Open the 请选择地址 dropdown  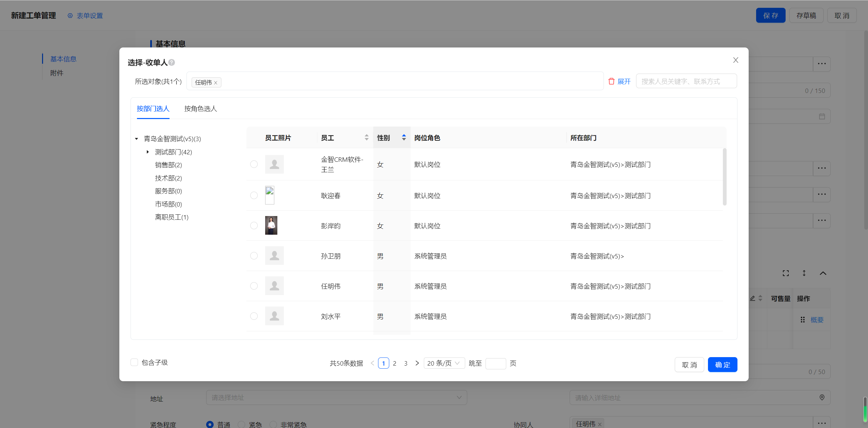tap(336, 397)
